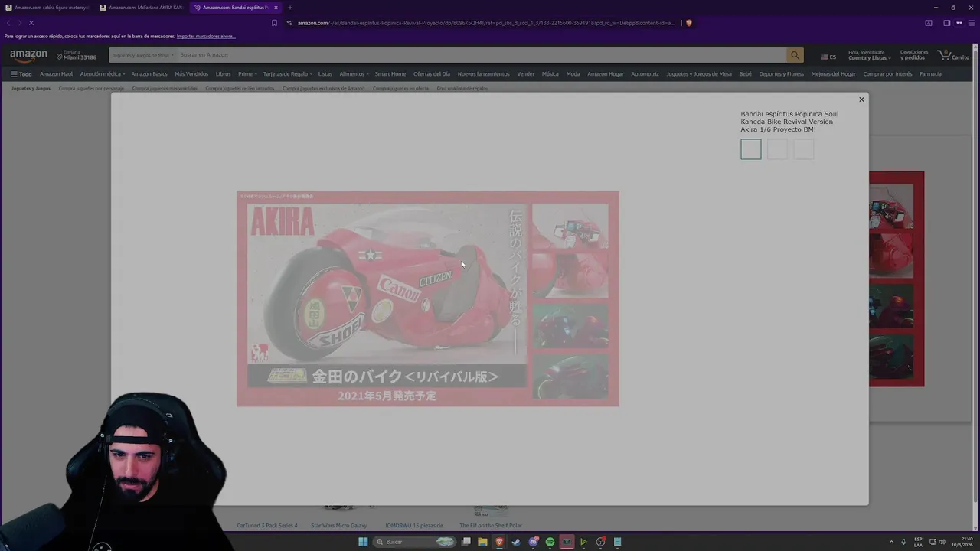Stop loading the page

point(31,23)
